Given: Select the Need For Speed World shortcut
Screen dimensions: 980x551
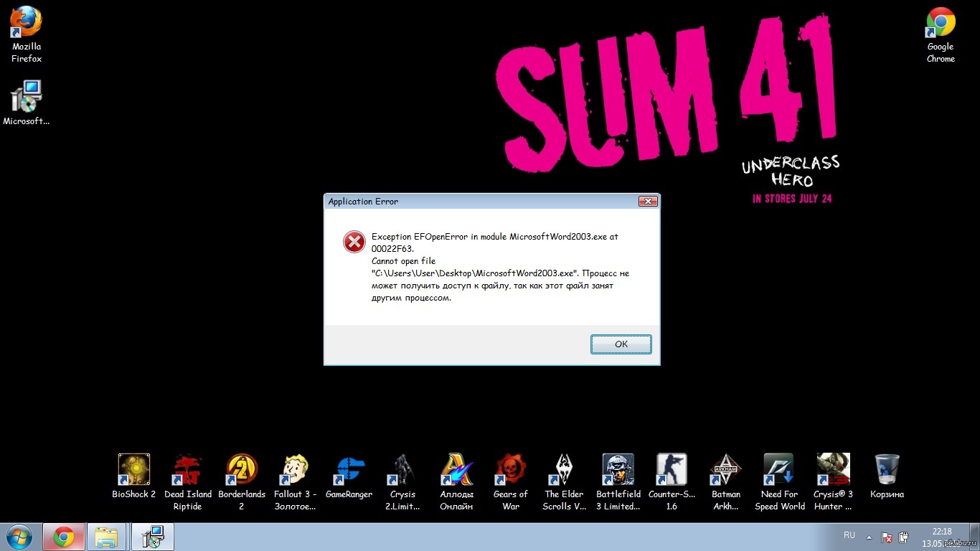Looking at the screenshot, I should [780, 482].
